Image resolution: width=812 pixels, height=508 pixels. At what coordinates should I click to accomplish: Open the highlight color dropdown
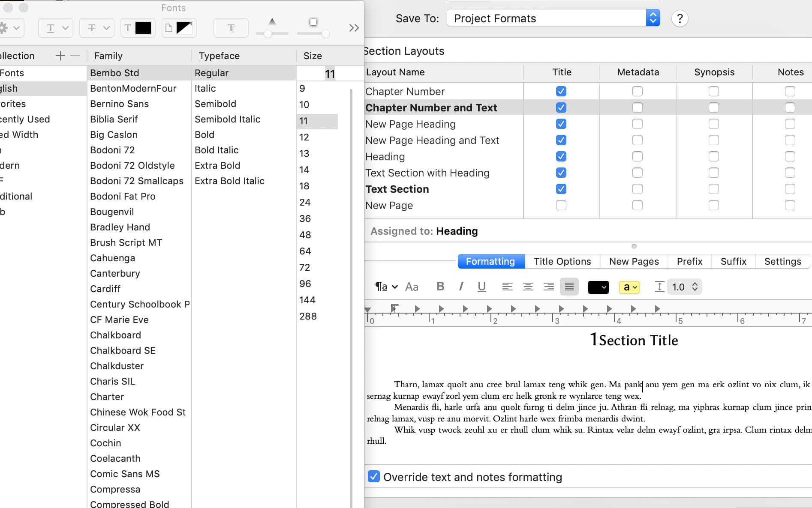point(629,287)
